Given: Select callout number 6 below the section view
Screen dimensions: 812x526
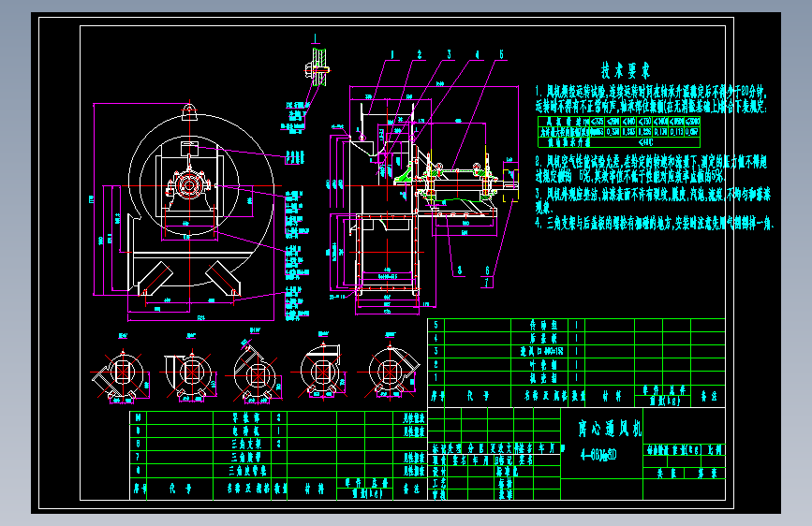Looking at the screenshot, I should (x=487, y=270).
